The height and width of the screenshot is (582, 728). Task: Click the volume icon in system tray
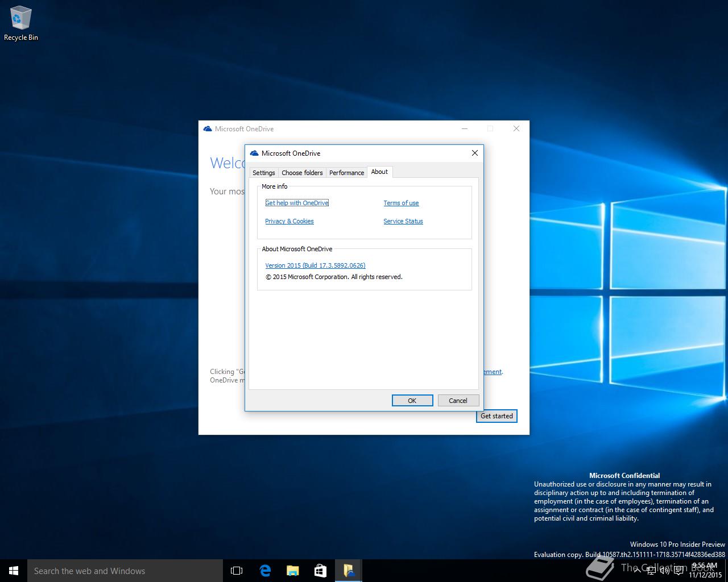pyautogui.click(x=664, y=571)
